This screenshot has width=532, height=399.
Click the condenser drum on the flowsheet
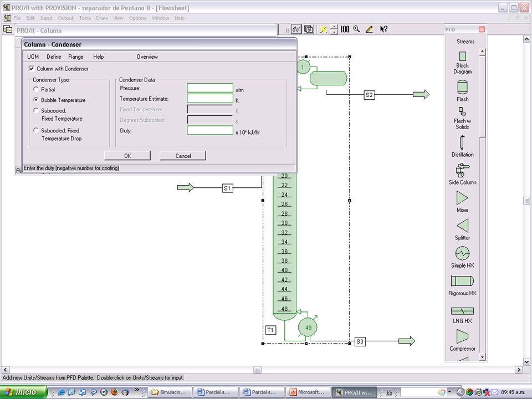coord(328,78)
